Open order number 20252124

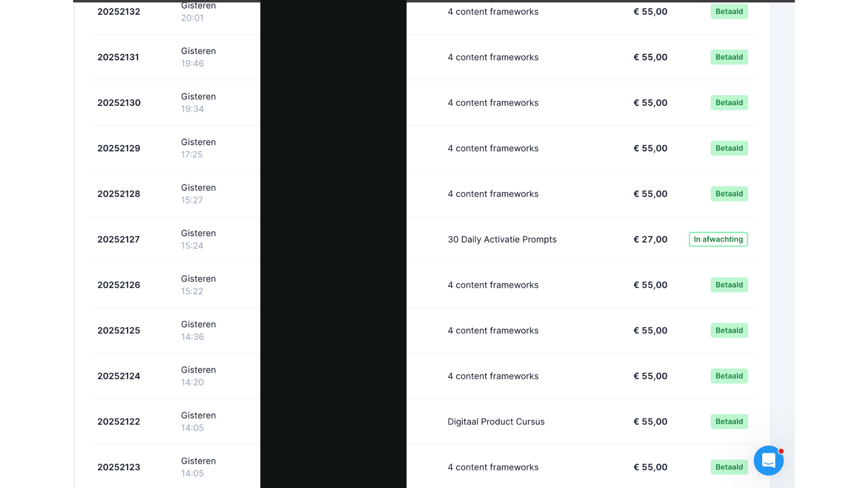tap(118, 376)
